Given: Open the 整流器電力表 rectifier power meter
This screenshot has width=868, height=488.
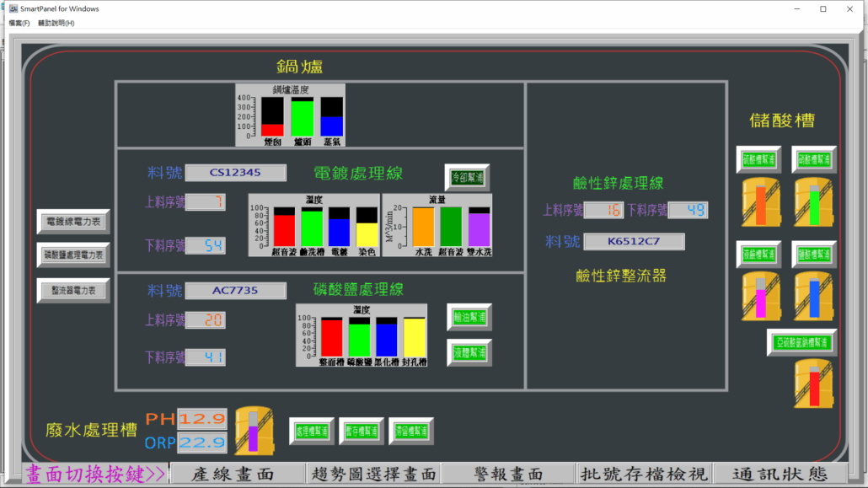Looking at the screenshot, I should (x=73, y=291).
